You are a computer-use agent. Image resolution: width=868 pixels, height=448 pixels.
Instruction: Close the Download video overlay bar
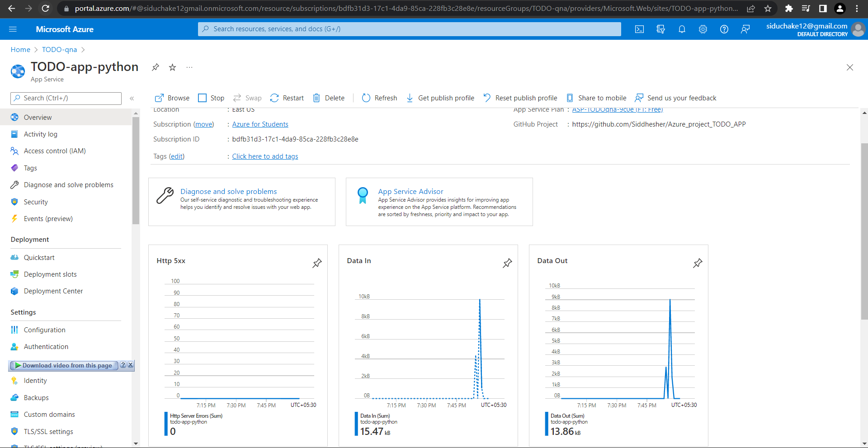pyautogui.click(x=131, y=365)
